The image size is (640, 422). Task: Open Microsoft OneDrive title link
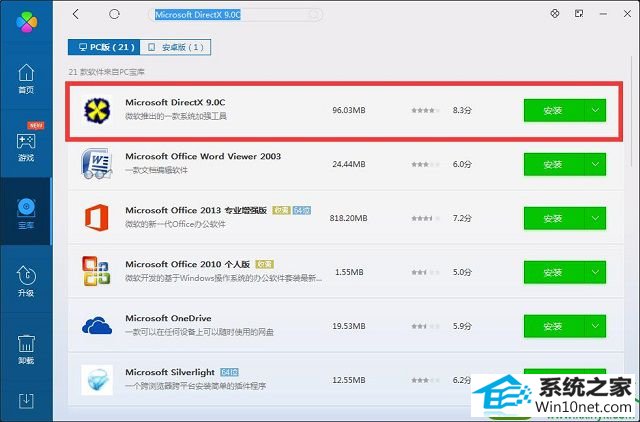168,318
